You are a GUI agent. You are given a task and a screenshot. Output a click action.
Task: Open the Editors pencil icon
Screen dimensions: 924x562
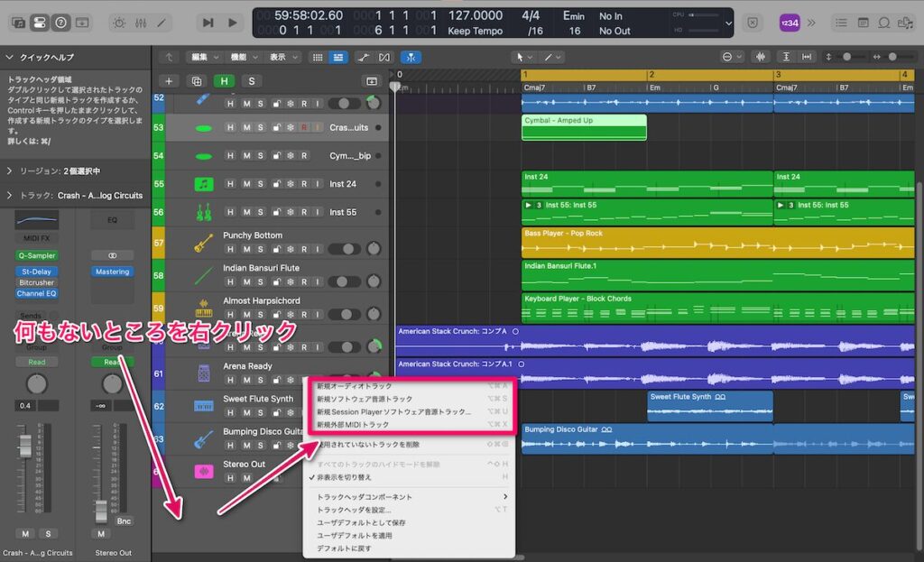pyautogui.click(x=161, y=23)
